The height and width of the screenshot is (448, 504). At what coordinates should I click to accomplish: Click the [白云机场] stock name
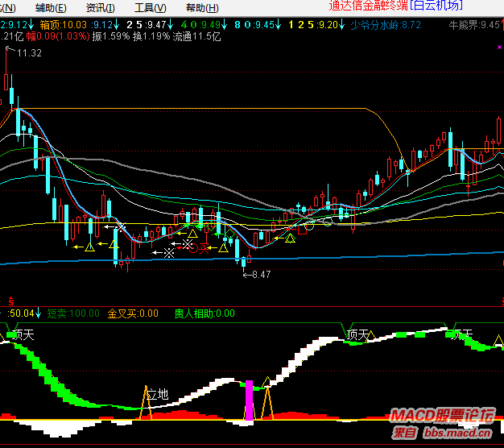click(436, 6)
